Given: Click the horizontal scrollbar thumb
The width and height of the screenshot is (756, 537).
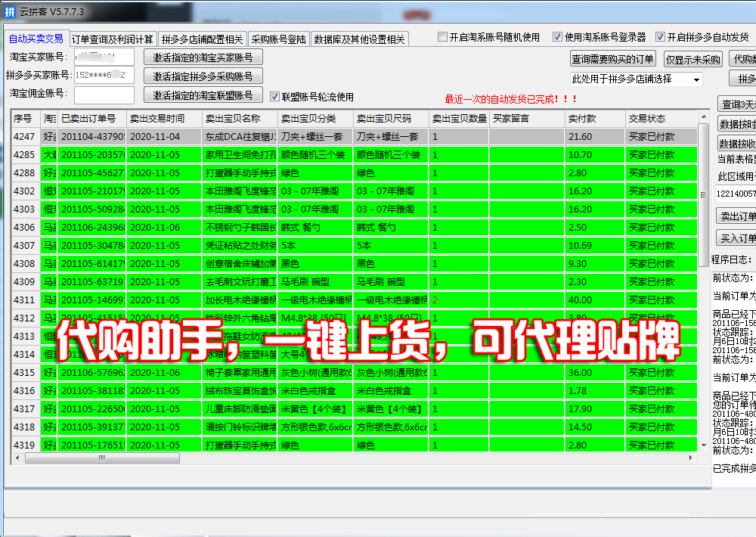Looking at the screenshot, I should click(x=102, y=458).
